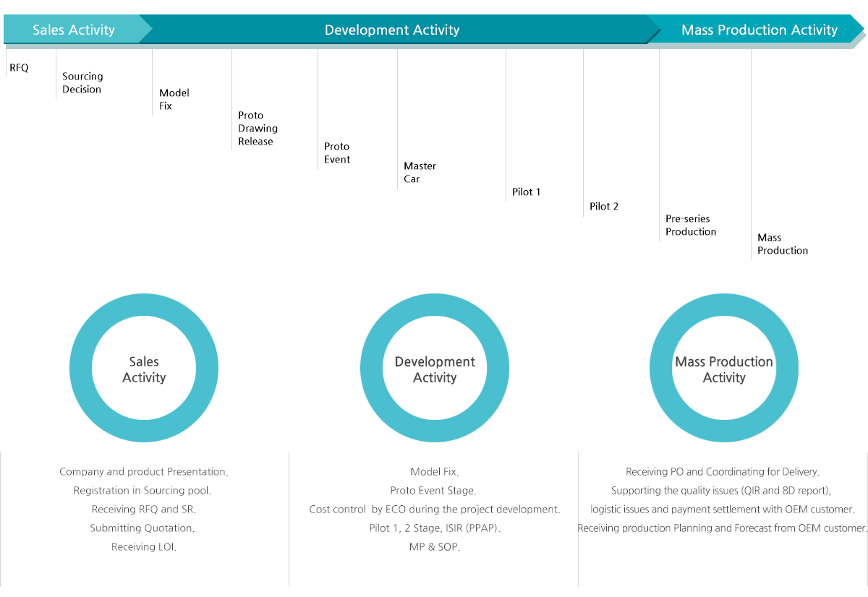
Task: Click 'Receiving PO and Coordinating for Delivery.' text
Action: coord(723,472)
